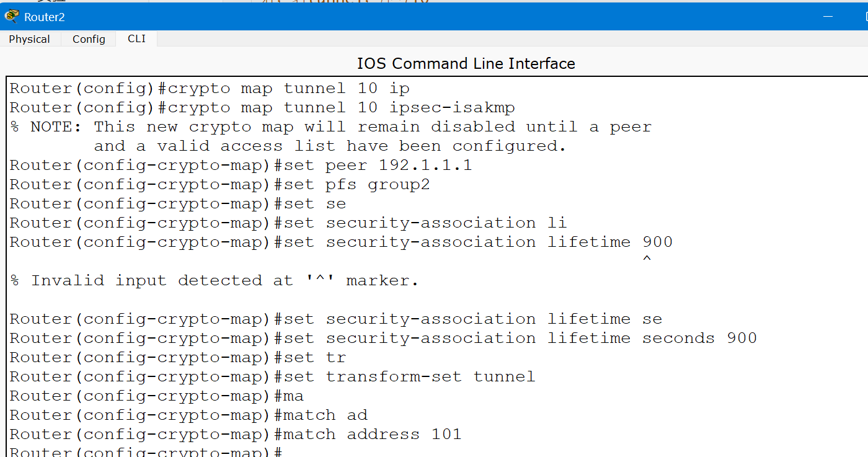Open the Config tab

[89, 39]
